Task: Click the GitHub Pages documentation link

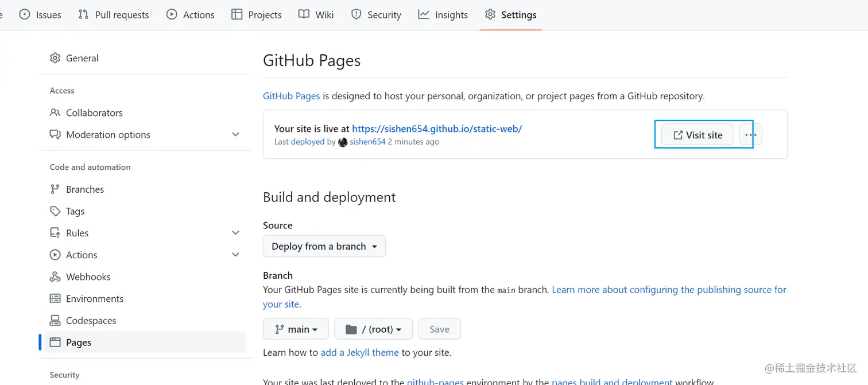Action: pyautogui.click(x=292, y=96)
